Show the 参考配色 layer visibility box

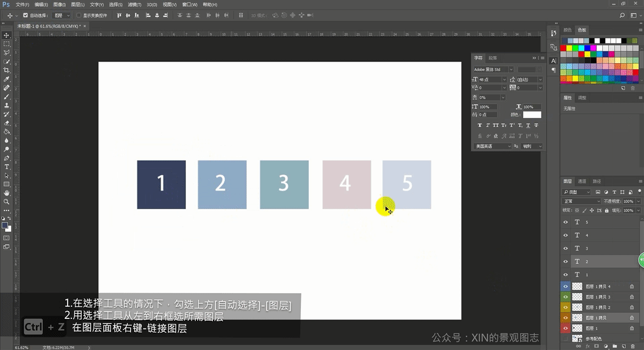click(x=566, y=339)
